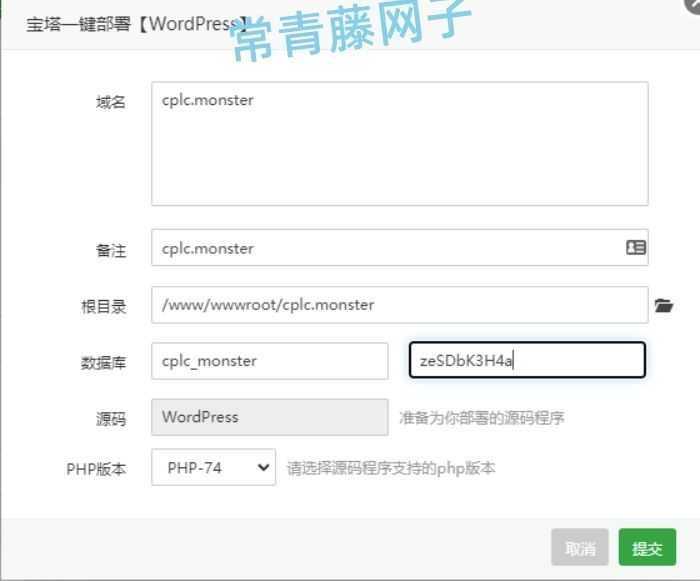Click the hint text 准备为你部署的源码程序
700x581 pixels.
482,418
